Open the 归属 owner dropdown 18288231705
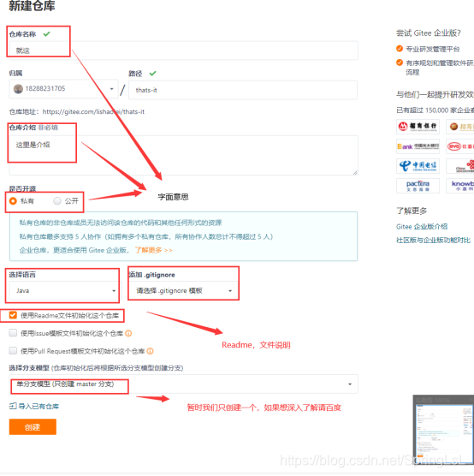Viewport: 474px width, 476px height. tap(63, 89)
